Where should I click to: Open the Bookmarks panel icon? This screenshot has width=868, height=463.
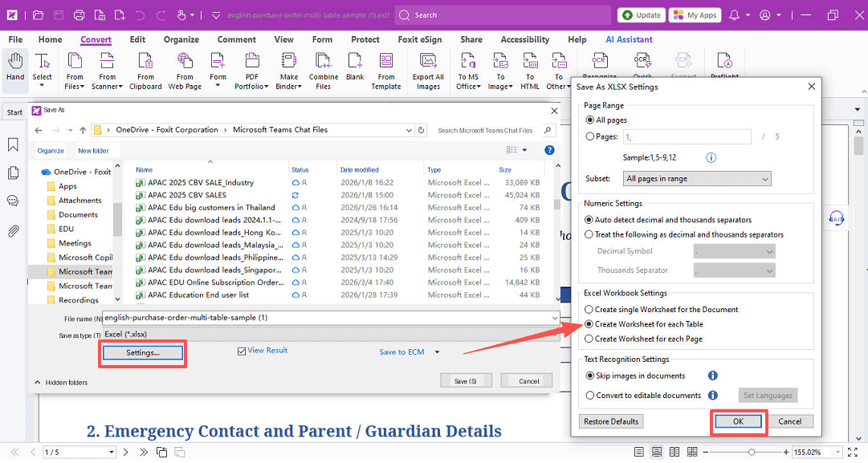tap(14, 144)
